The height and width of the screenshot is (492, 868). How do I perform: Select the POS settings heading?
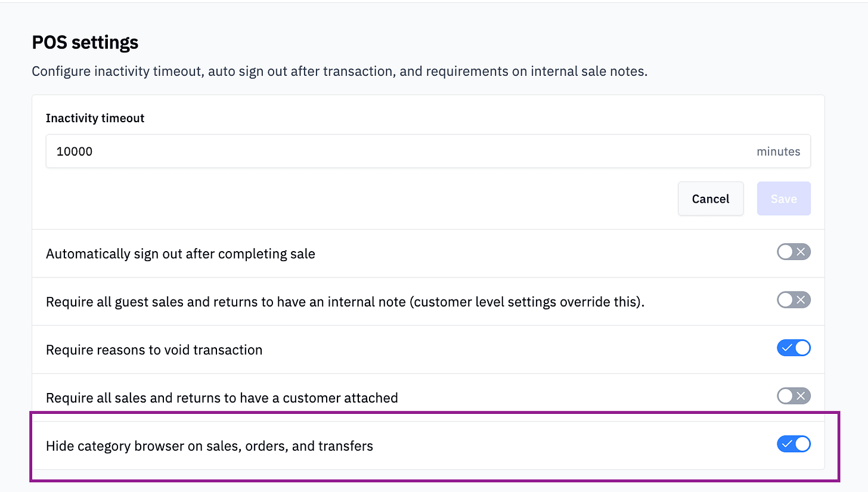point(85,42)
